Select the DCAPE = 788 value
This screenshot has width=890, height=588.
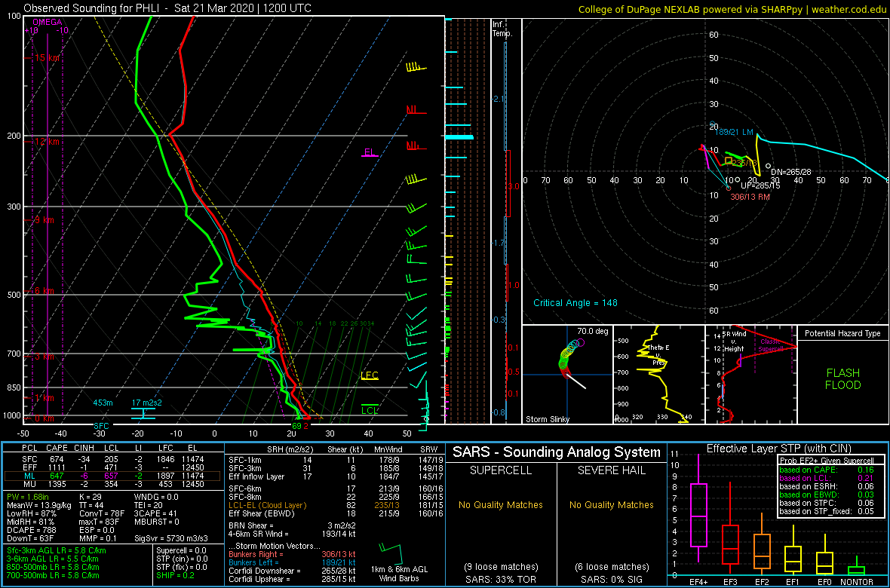pos(32,529)
